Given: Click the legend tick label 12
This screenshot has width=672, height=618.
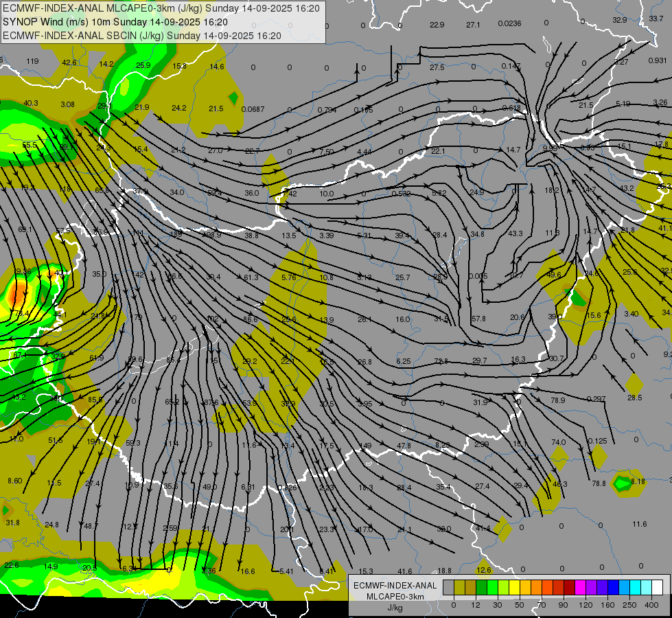Looking at the screenshot, I should pos(476,605).
